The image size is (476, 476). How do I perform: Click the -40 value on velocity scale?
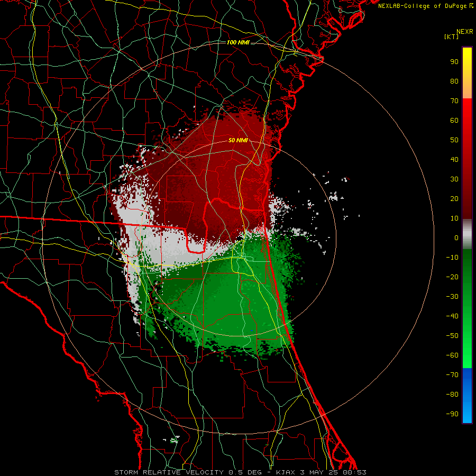452,316
